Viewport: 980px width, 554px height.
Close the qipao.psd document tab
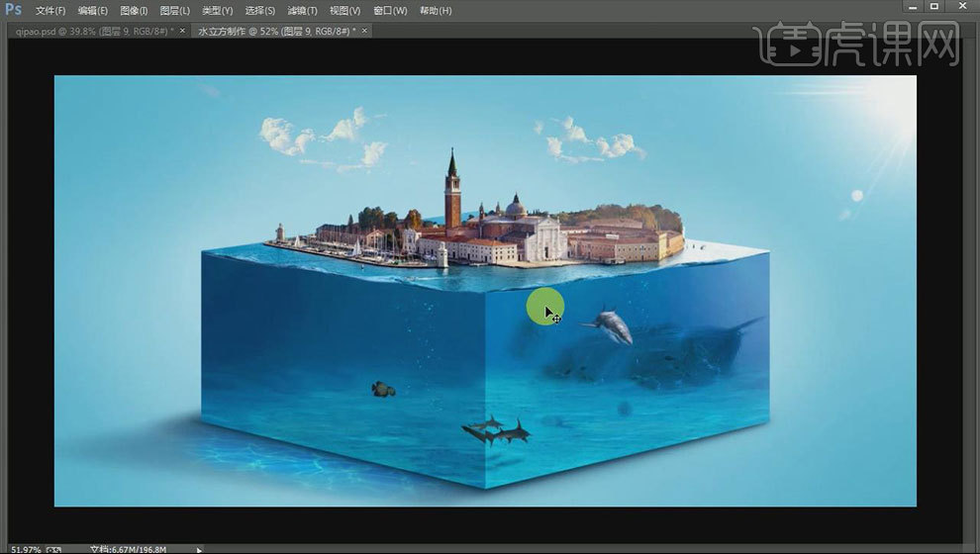click(x=182, y=30)
